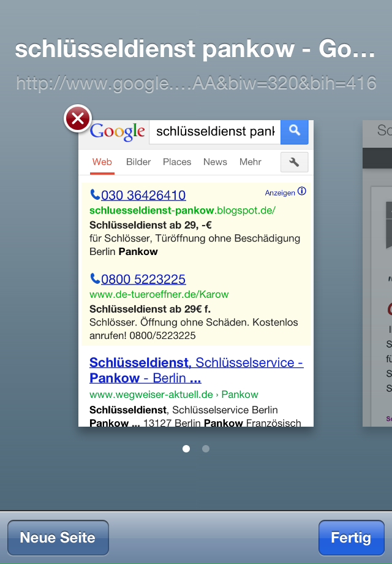Click the www.wegweiser-aktuell.de › Pankow URL
Image resolution: width=392 pixels, height=564 pixels.
coord(173,395)
